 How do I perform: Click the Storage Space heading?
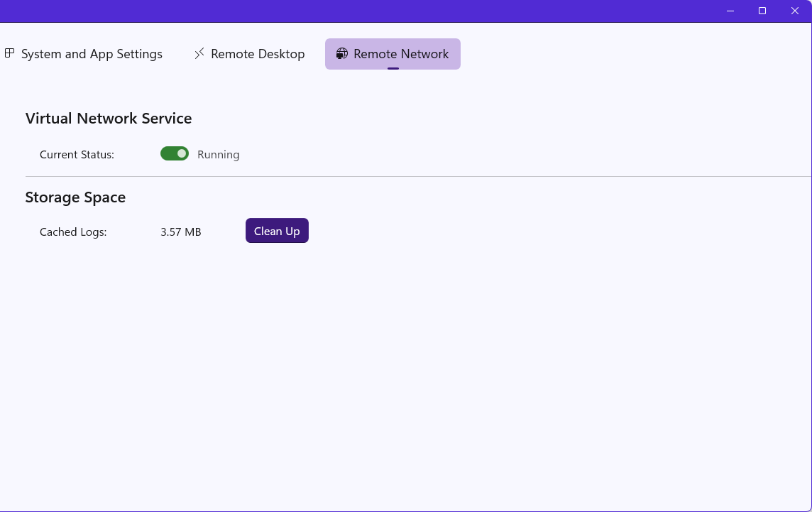coord(76,197)
